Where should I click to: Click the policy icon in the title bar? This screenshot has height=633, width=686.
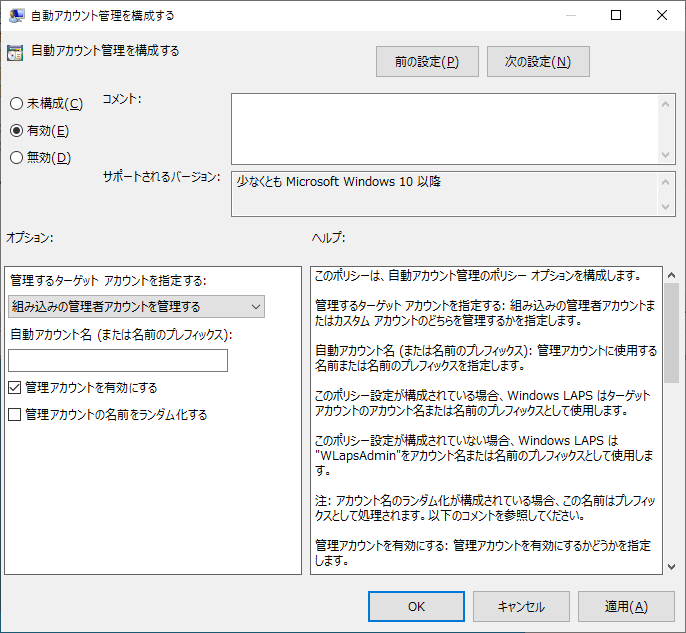16,15
